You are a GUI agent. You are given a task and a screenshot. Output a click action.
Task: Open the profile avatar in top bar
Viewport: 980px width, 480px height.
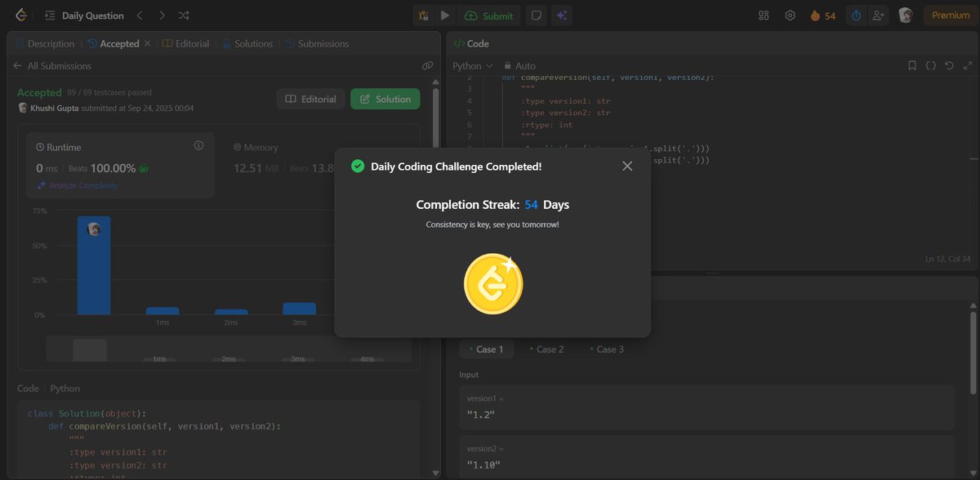click(x=905, y=16)
